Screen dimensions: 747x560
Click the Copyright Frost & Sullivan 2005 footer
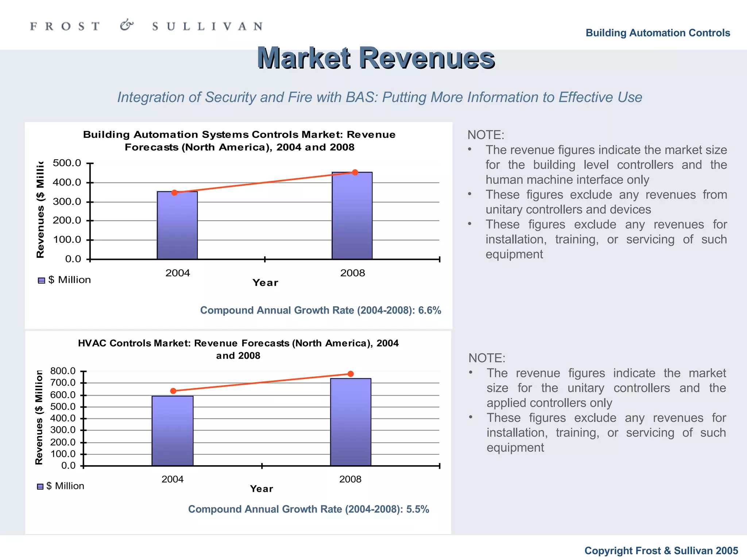coord(661,551)
